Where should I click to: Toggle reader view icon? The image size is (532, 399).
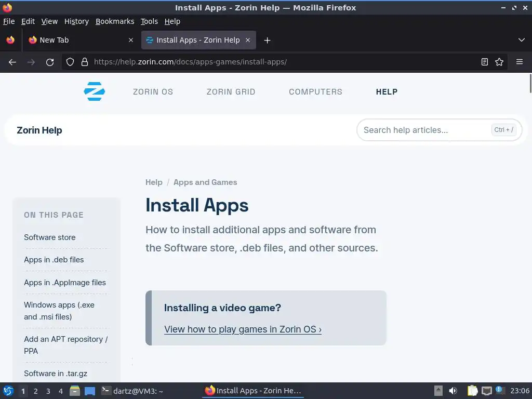point(485,62)
